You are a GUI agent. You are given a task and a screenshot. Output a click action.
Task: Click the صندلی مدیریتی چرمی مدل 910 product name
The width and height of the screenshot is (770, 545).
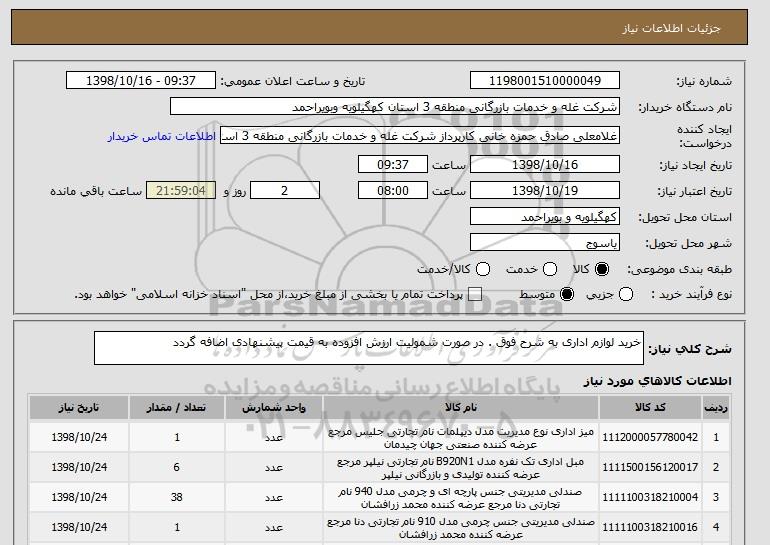pyautogui.click(x=461, y=528)
